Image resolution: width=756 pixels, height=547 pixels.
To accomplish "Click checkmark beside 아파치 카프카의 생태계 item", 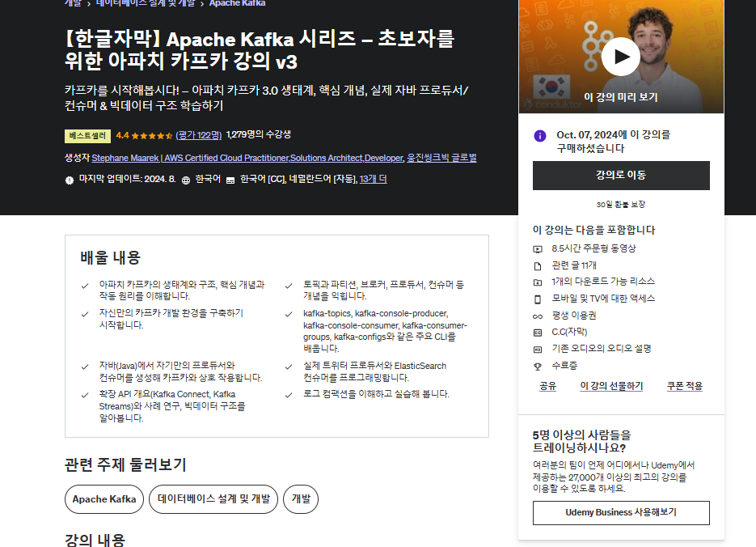I will [85, 286].
